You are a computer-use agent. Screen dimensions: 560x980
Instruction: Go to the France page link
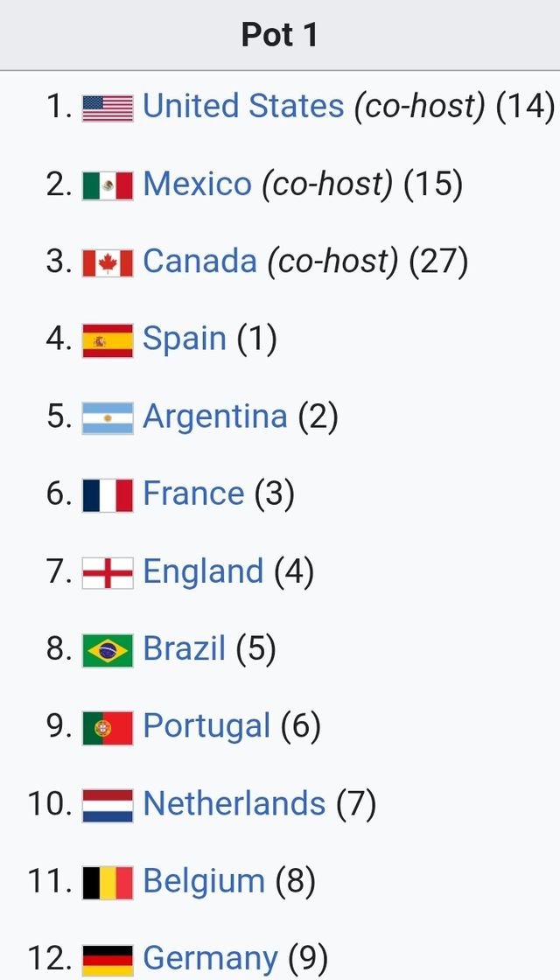193,494
